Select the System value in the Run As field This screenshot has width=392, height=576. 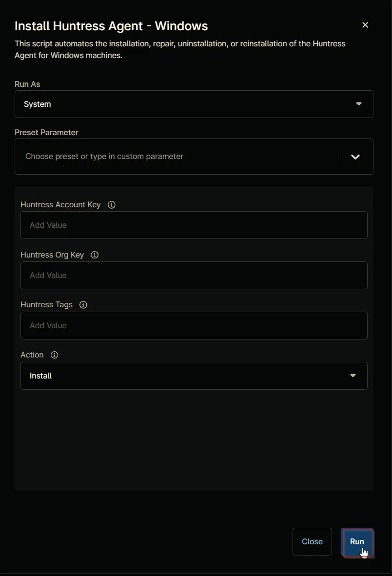pos(38,104)
